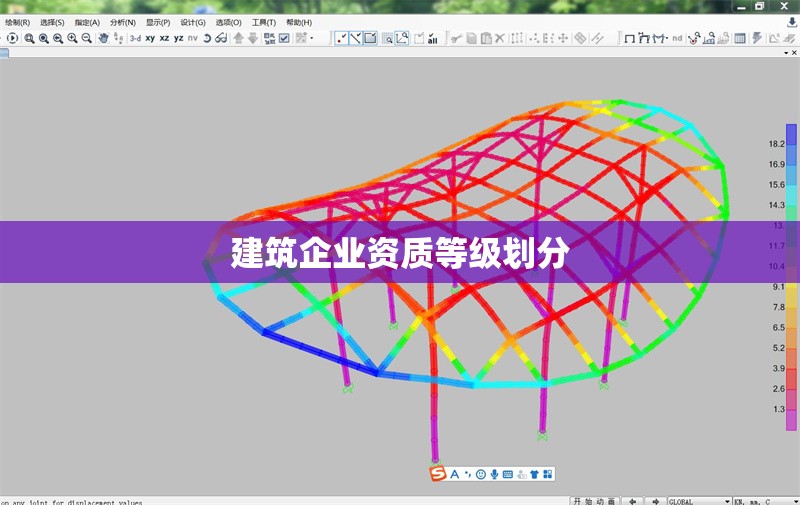Click the Sogou toolbox grid icon
This screenshot has height=505, width=800.
pos(547,474)
